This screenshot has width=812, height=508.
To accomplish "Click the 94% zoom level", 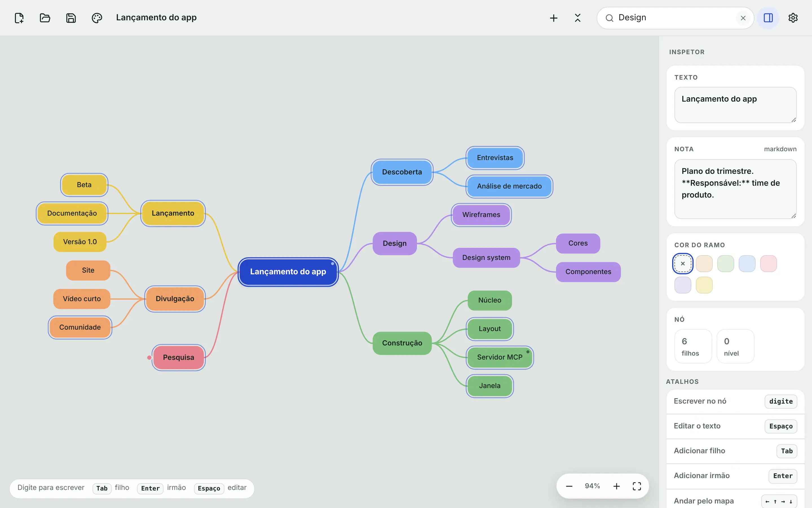I will click(592, 486).
